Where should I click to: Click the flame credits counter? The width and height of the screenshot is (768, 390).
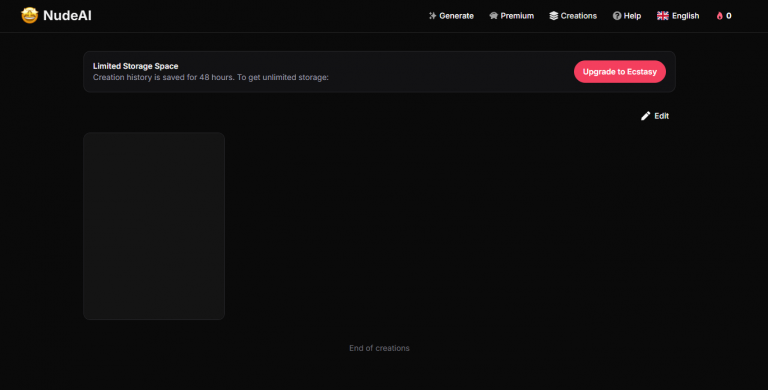724,16
